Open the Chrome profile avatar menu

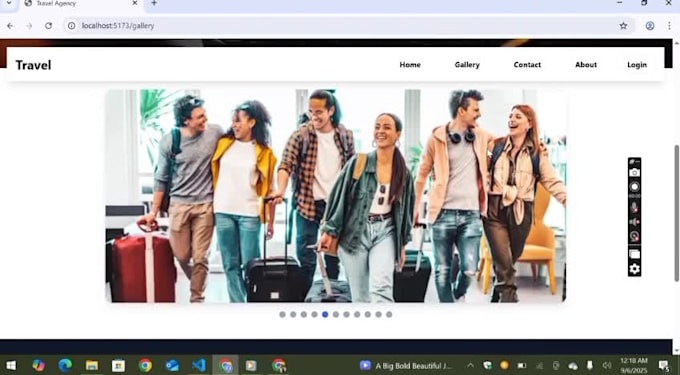point(650,26)
